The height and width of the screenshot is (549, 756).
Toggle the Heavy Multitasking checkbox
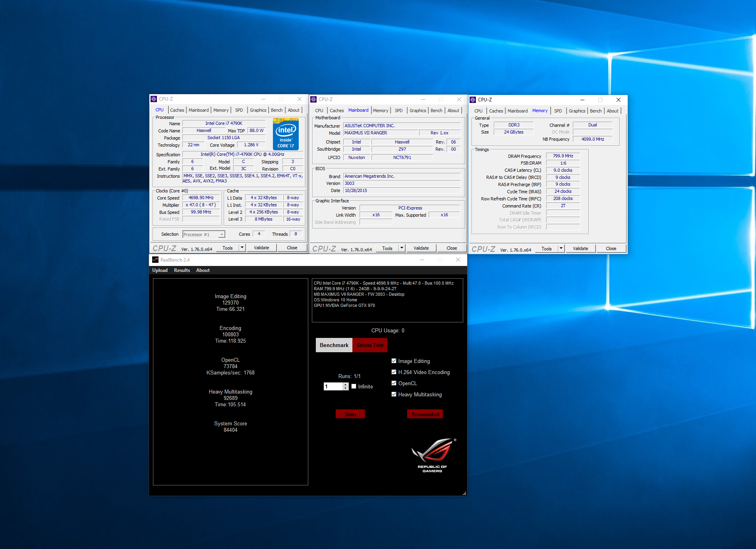point(394,394)
